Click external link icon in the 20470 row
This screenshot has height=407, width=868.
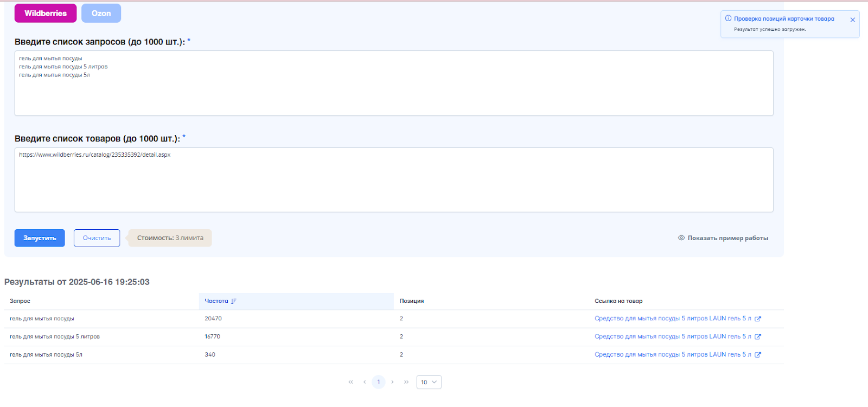(758, 319)
